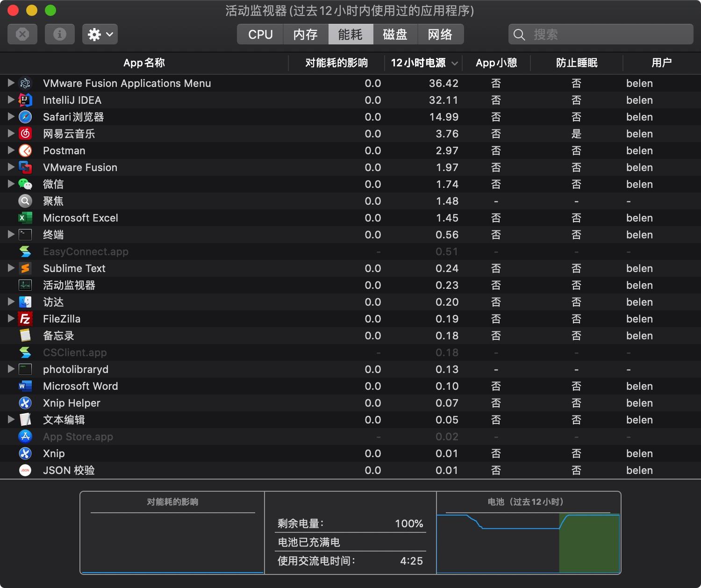Click the EasyConnect.app icon

click(x=25, y=251)
